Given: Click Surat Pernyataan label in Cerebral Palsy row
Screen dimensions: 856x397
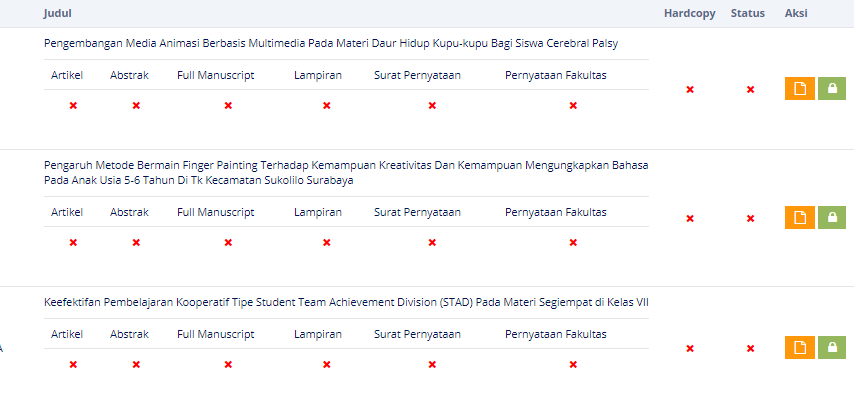Looking at the screenshot, I should tap(417, 75).
